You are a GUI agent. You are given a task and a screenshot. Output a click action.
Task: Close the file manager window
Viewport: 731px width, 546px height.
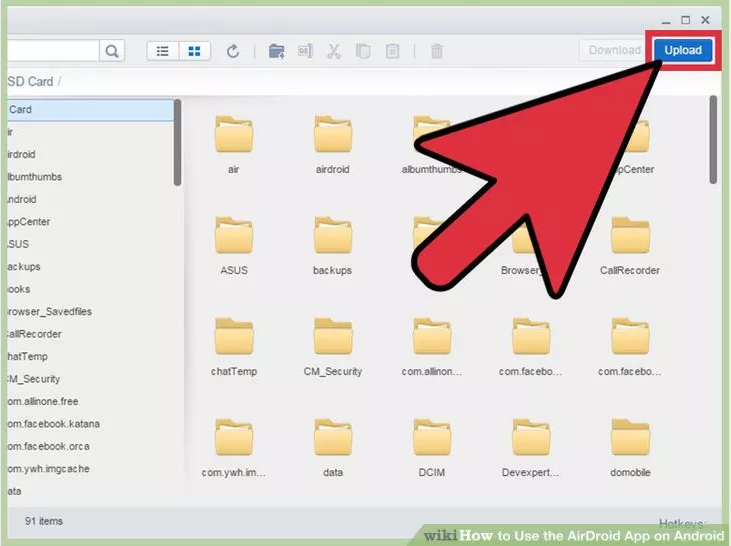[x=705, y=20]
